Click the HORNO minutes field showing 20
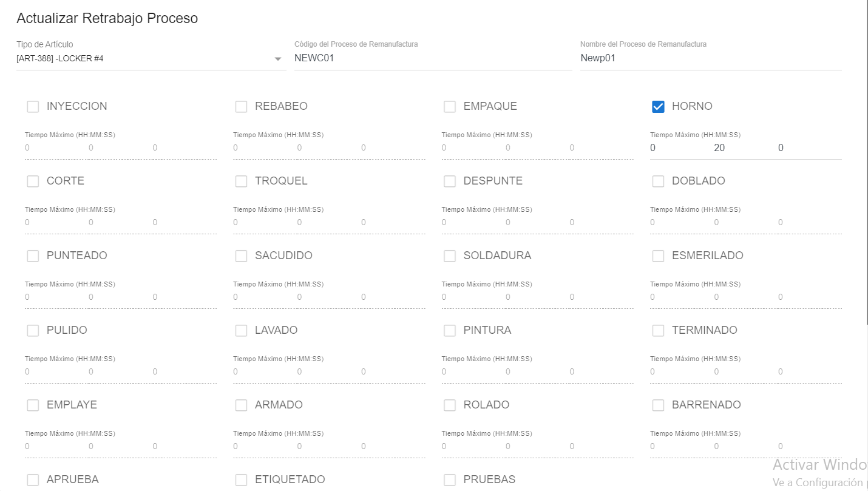 click(x=719, y=148)
